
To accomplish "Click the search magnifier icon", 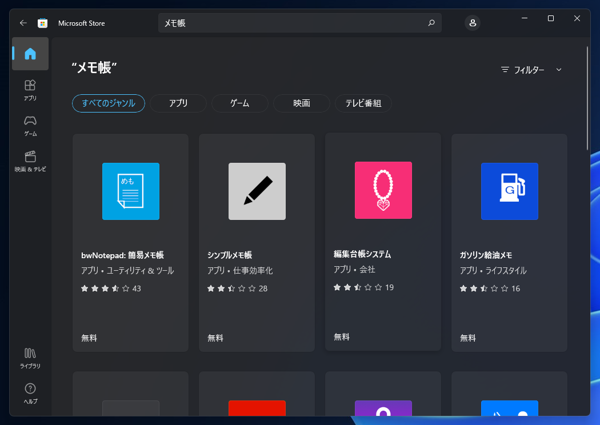I will [431, 23].
